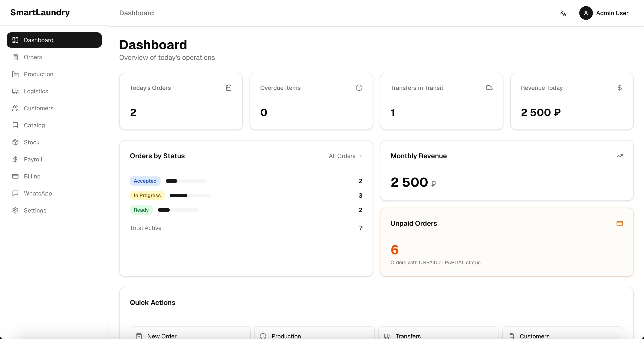Click the clipboard icon on Today's Orders card
This screenshot has height=339, width=644.
coord(229,88)
